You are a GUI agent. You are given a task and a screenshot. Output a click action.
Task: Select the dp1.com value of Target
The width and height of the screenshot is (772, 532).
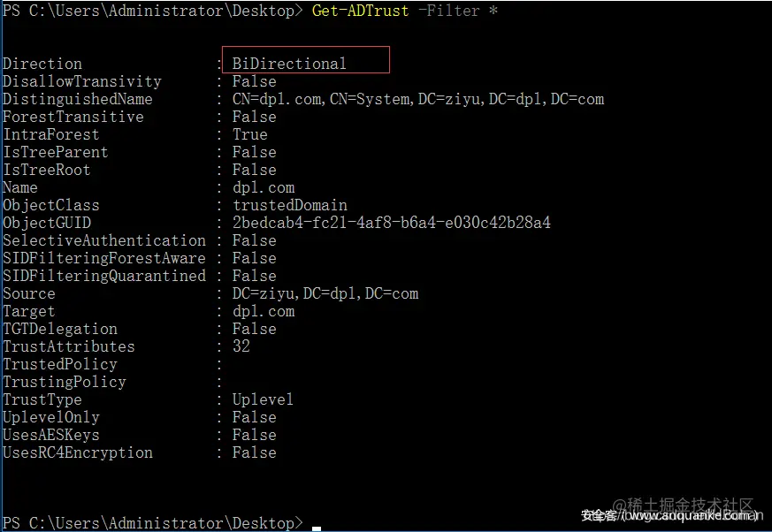click(264, 312)
